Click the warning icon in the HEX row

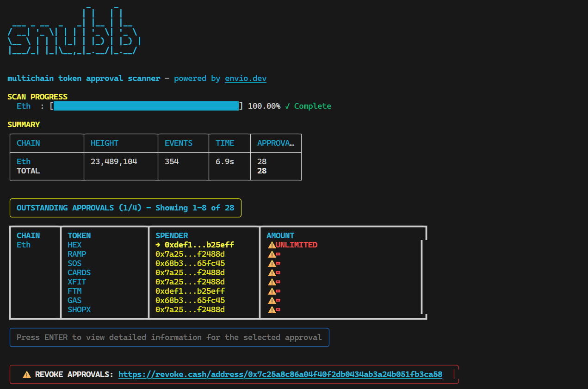click(272, 245)
